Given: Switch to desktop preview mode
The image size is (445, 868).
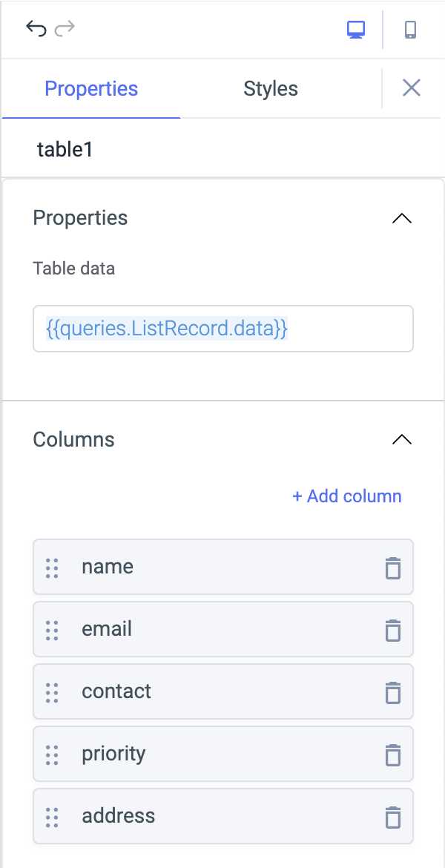Looking at the screenshot, I should [x=355, y=28].
